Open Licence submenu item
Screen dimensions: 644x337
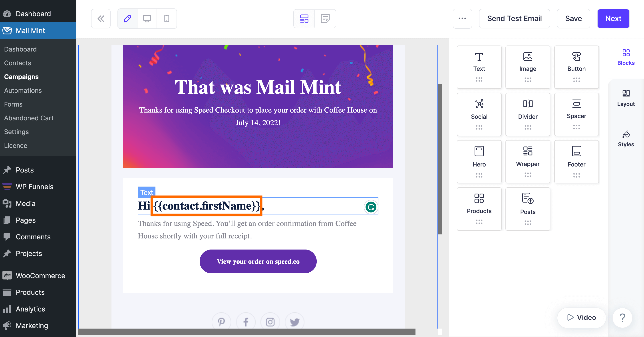point(16,145)
